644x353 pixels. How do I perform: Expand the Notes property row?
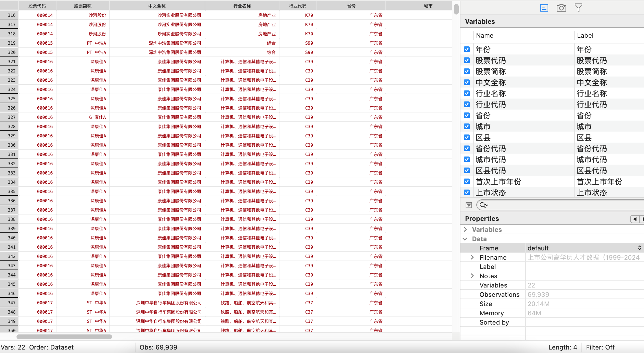click(x=472, y=276)
